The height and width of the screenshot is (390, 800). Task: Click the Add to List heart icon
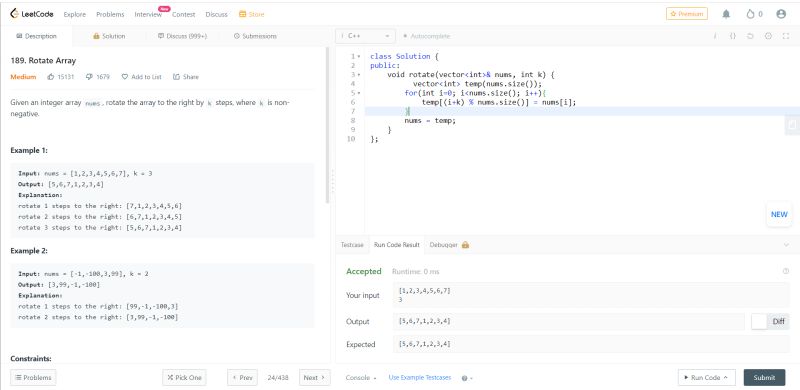[124, 77]
